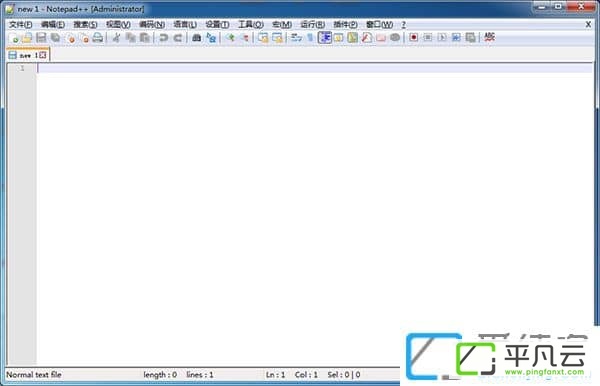
Task: Minimize the Notepad++ window
Action: pos(541,7)
